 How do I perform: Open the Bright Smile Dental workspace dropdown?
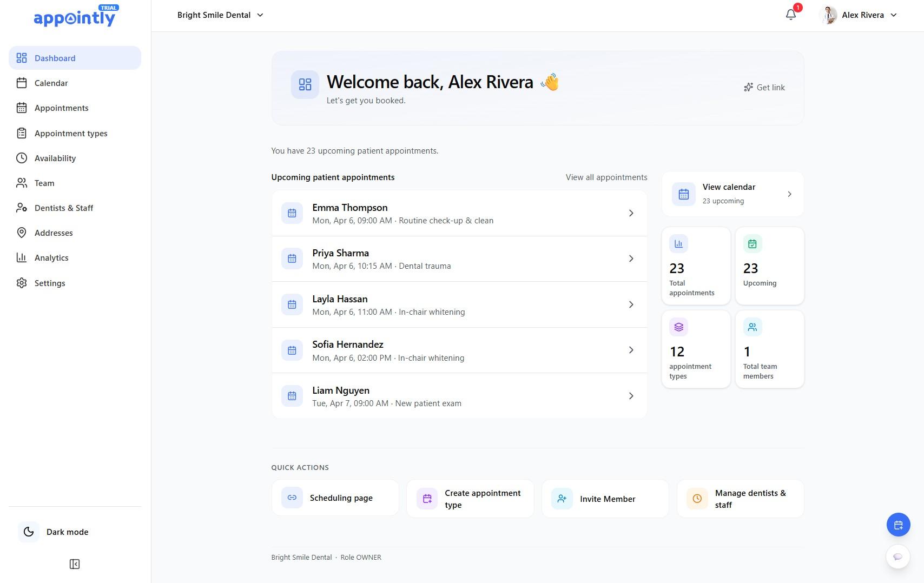[x=220, y=15]
